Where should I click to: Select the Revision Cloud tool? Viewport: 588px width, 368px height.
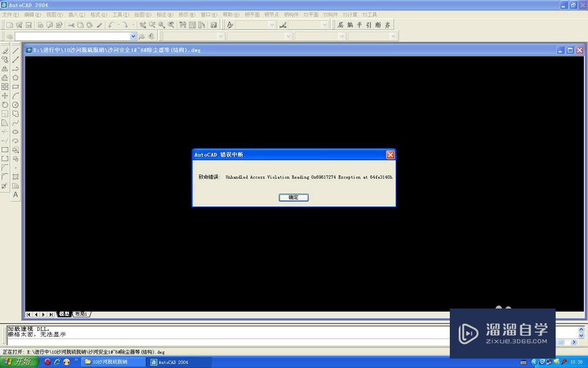[x=15, y=114]
